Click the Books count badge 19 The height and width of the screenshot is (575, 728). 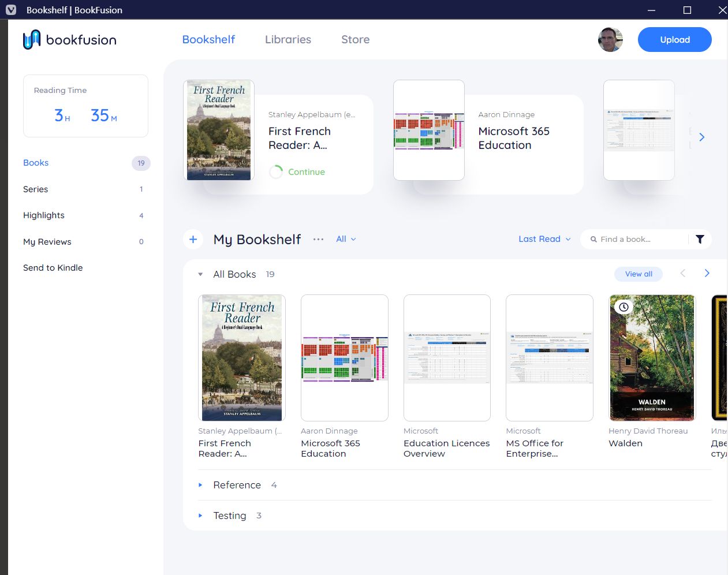pos(141,163)
